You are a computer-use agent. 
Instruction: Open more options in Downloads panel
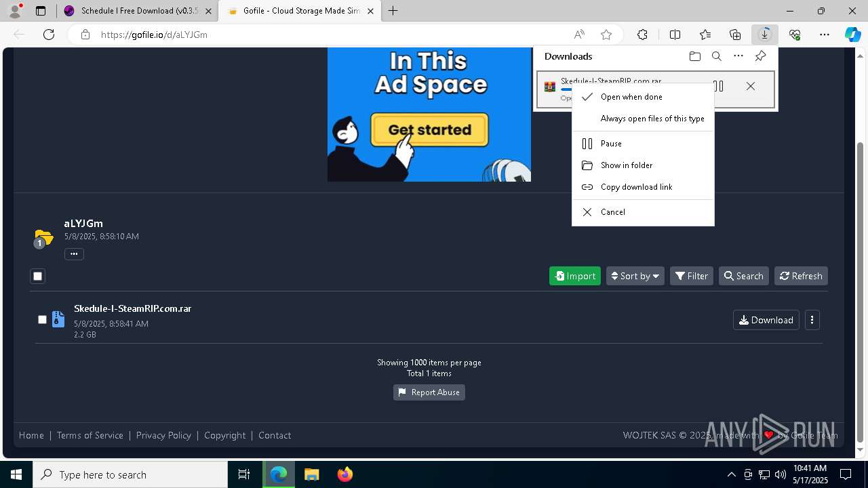tap(738, 56)
